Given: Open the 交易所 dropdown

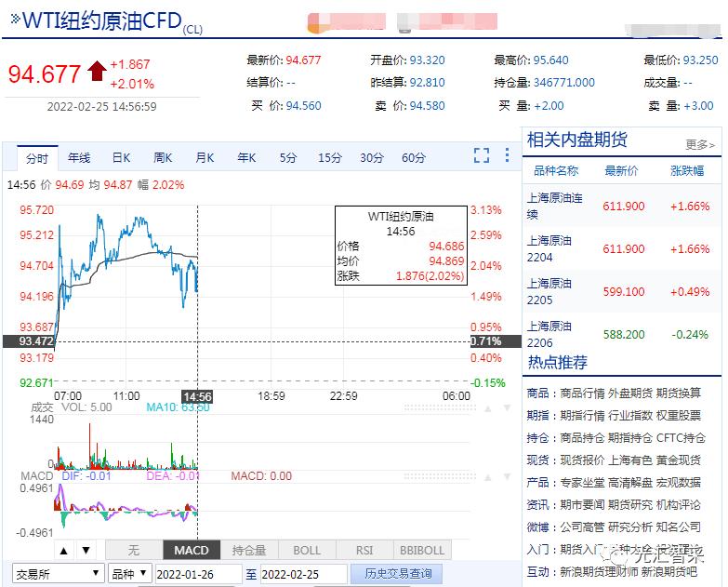Looking at the screenshot, I should coord(58,574).
